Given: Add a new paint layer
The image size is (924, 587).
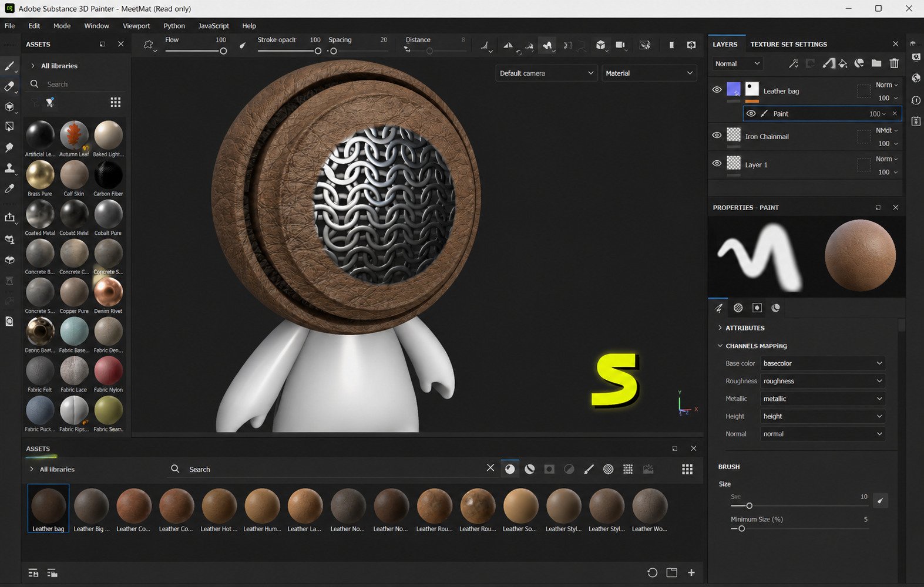Looking at the screenshot, I should (x=828, y=63).
